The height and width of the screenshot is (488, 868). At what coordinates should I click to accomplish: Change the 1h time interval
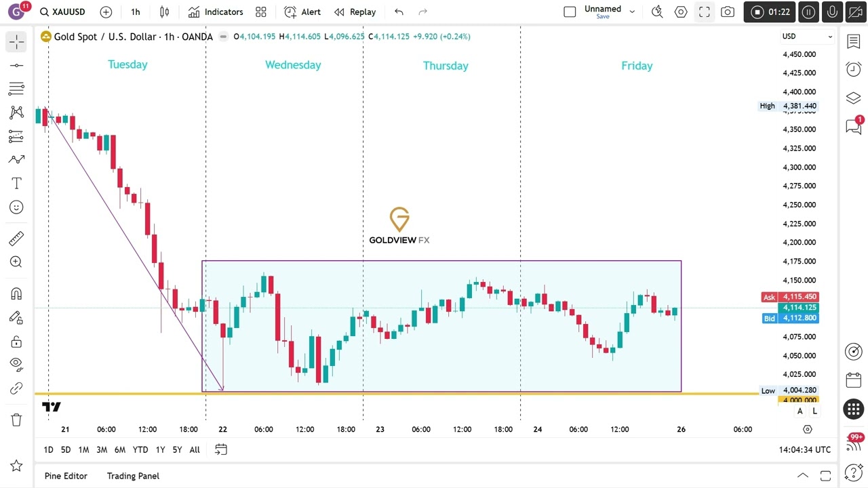136,12
